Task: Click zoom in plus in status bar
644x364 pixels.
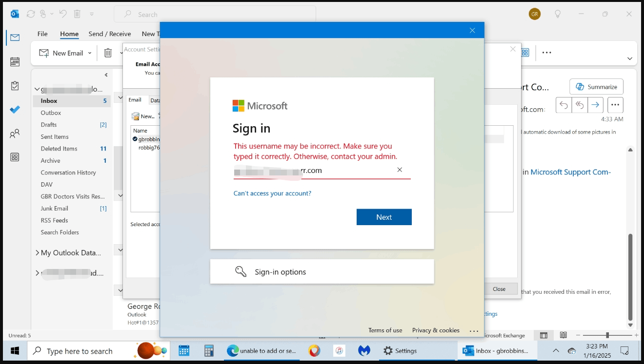Action: tap(637, 335)
